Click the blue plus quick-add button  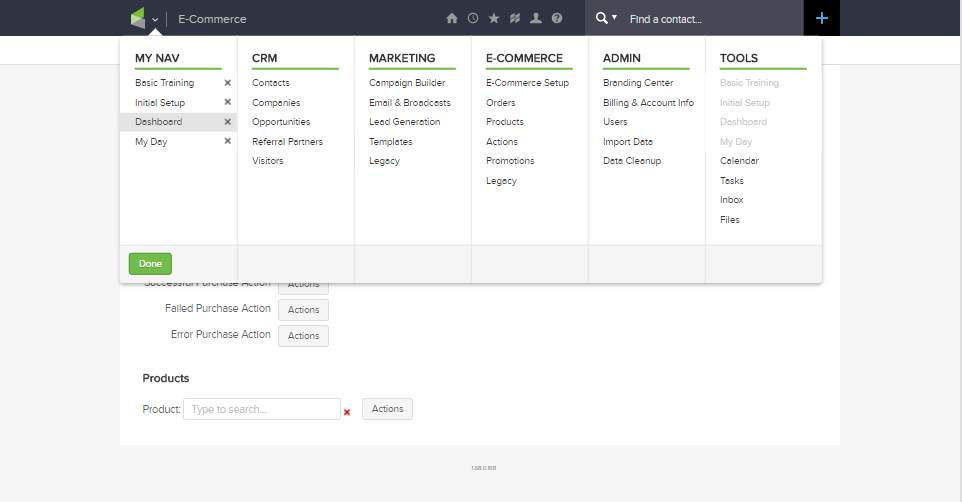(x=822, y=18)
